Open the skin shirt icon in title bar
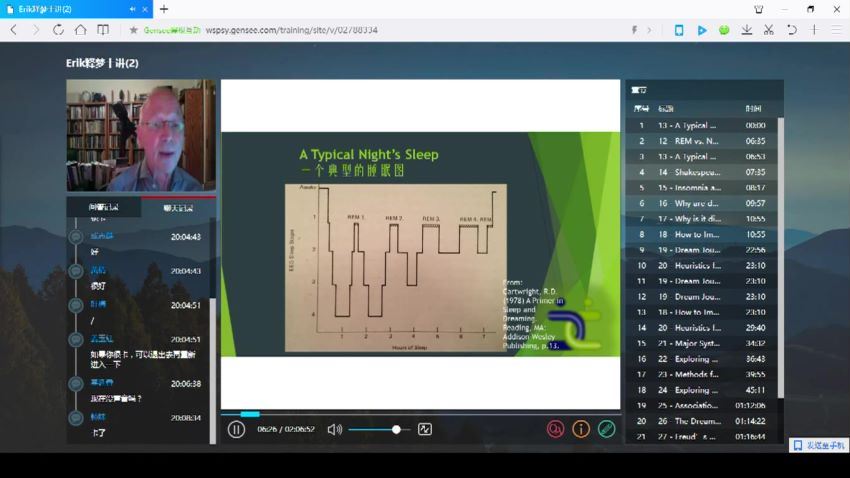Image resolution: width=850 pixels, height=478 pixels. (758, 9)
